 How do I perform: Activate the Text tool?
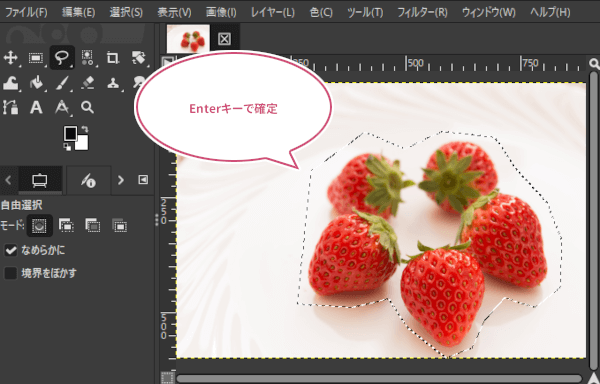pyautogui.click(x=36, y=107)
